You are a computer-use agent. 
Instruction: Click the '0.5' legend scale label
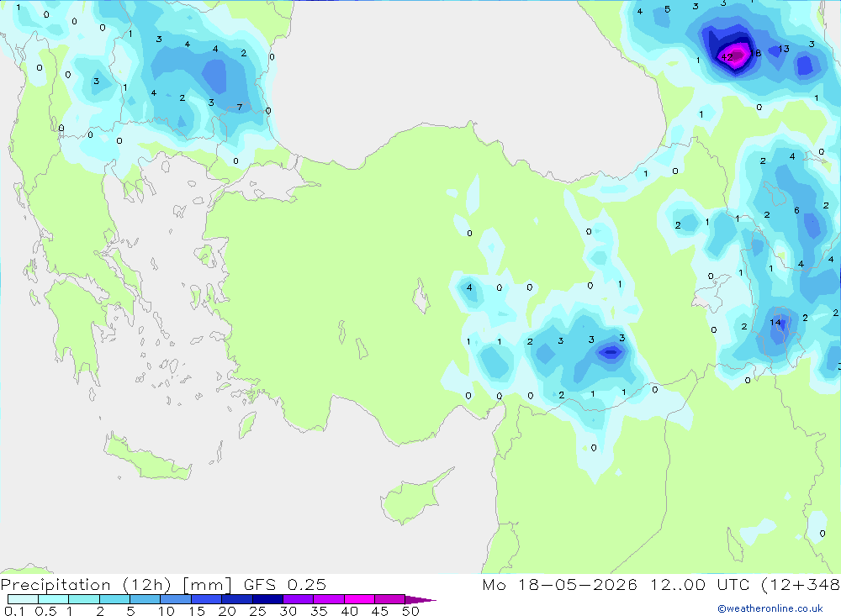pos(45,611)
